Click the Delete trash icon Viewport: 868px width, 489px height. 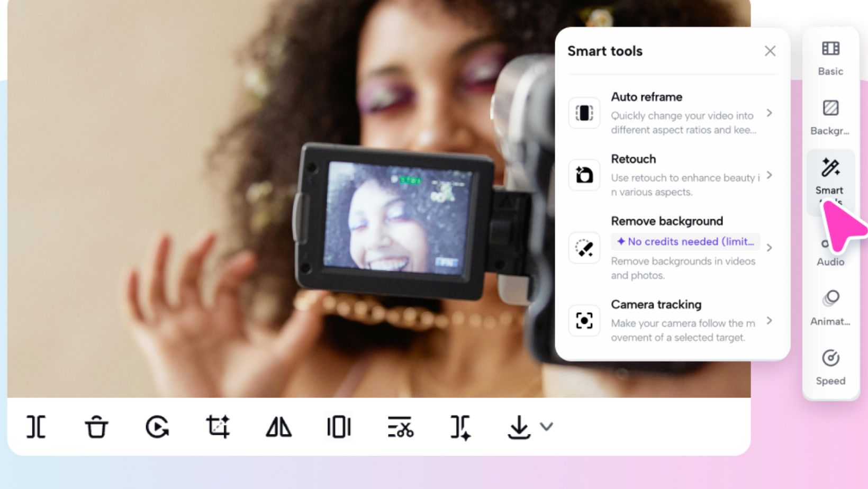[x=96, y=427]
